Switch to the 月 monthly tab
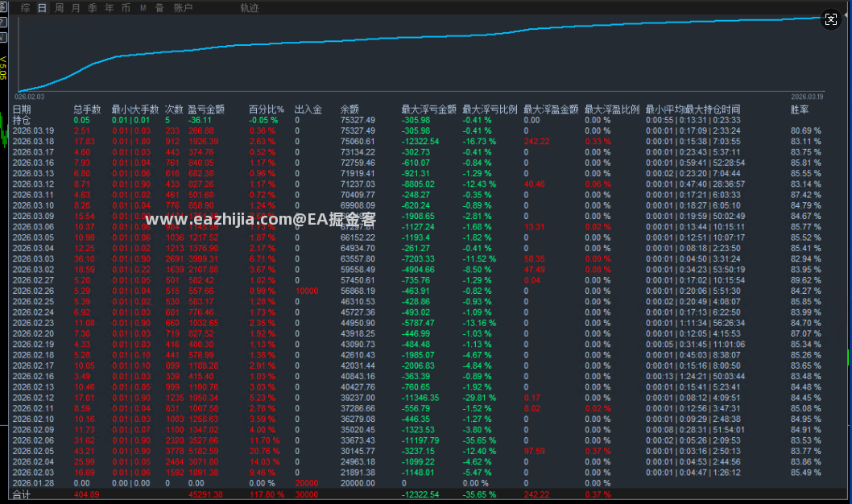852x504 pixels. point(76,7)
